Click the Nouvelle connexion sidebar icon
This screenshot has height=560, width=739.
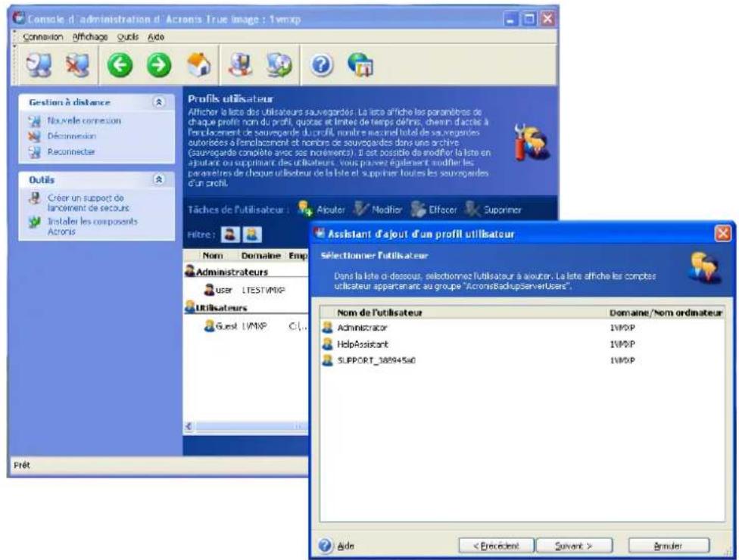click(34, 121)
